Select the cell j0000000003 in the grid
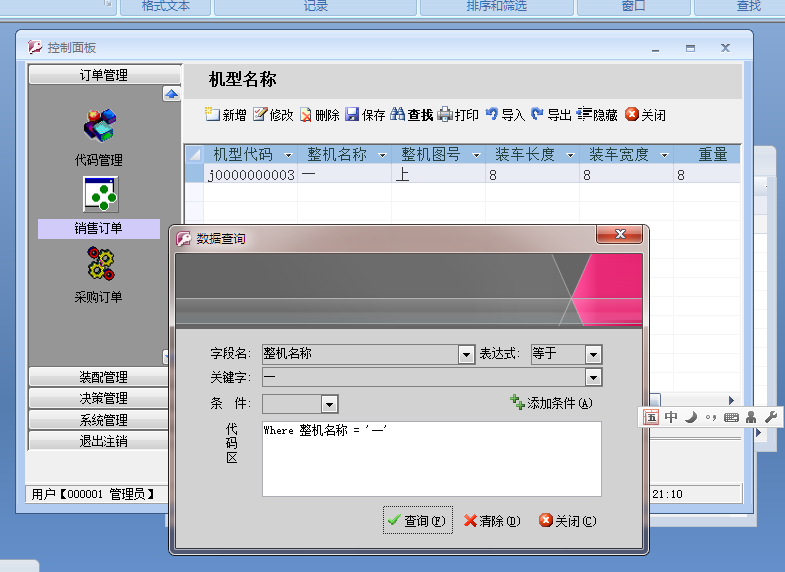Screen dimensions: 785x572 tap(250, 175)
